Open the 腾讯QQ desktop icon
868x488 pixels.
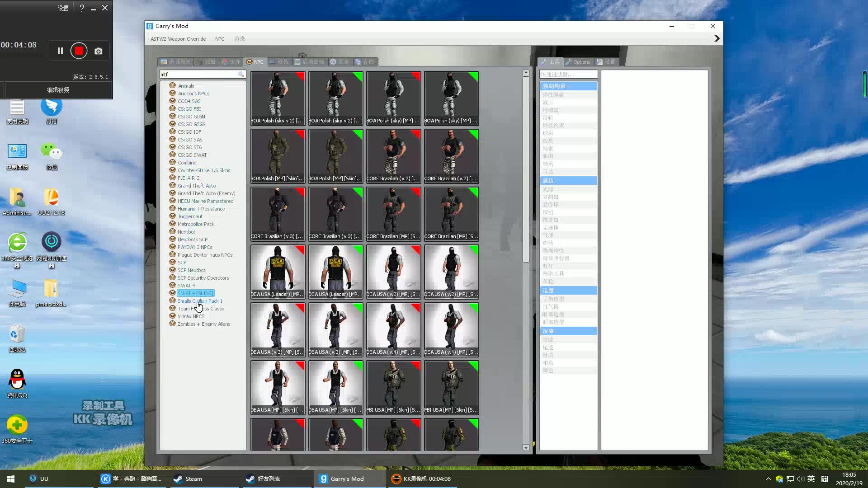coord(17,383)
